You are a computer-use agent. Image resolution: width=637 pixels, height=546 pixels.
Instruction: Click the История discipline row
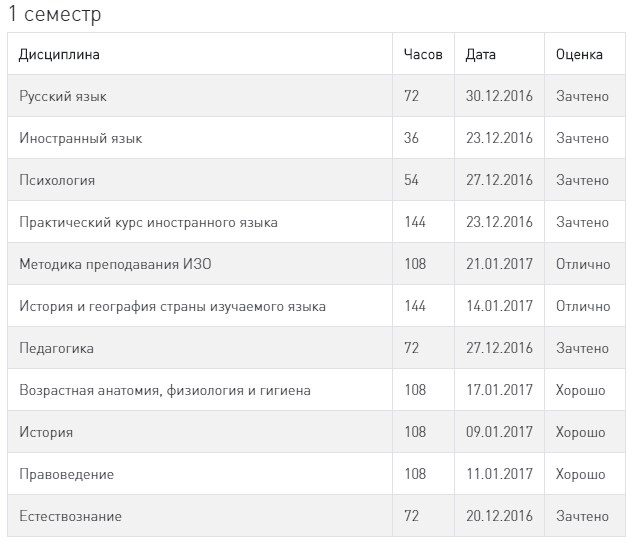(46, 433)
